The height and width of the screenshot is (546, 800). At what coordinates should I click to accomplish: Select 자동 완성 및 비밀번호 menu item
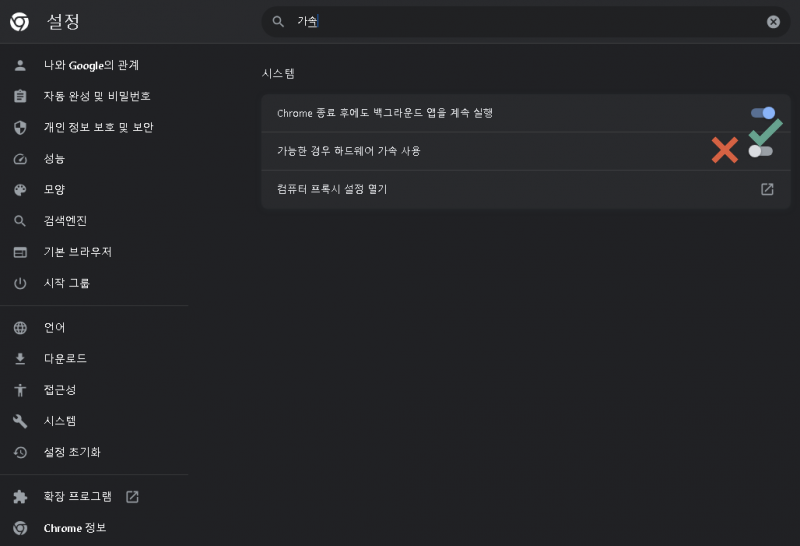click(x=94, y=96)
